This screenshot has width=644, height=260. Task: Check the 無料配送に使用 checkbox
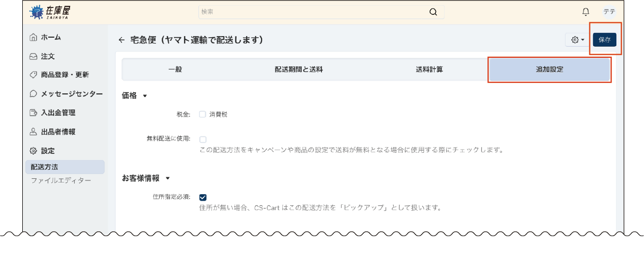(203, 140)
